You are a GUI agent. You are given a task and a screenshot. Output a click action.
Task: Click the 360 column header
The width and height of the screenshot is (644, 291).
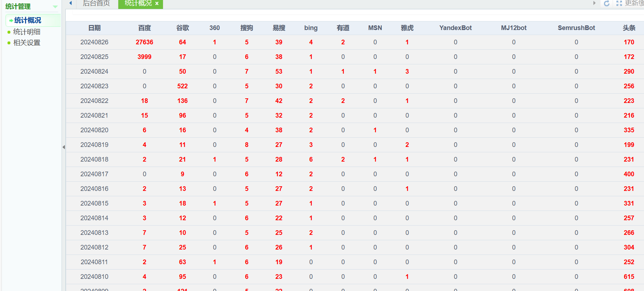point(214,28)
